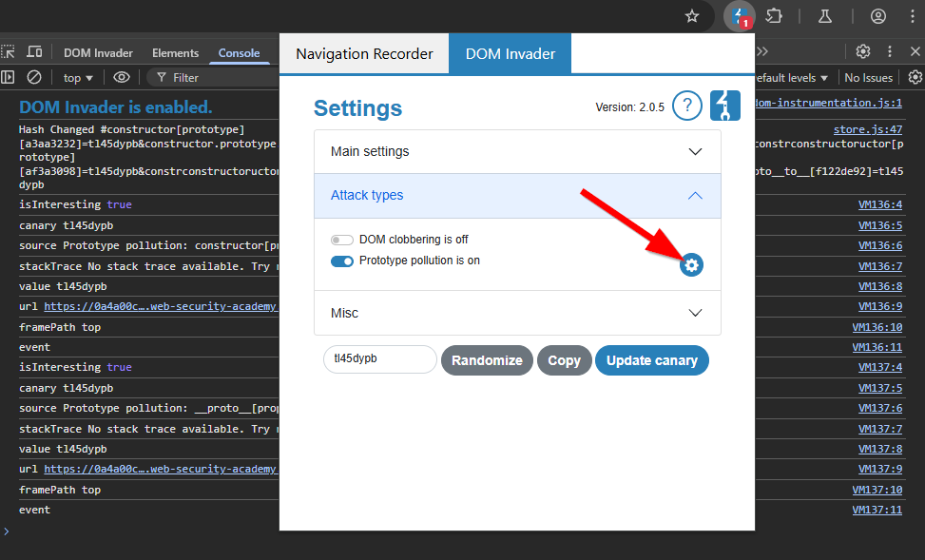
Task: Open DevTools settings gear icon
Action: 863,52
